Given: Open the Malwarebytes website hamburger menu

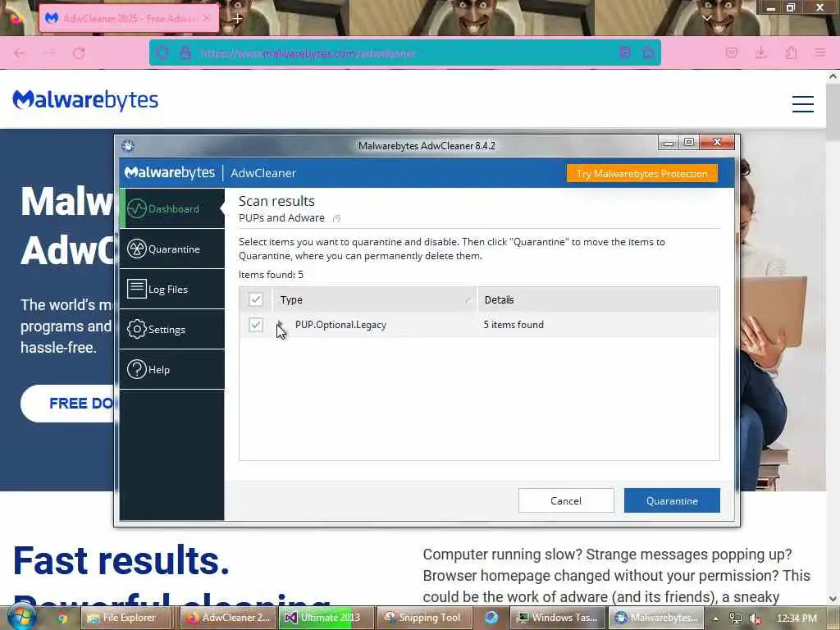Looking at the screenshot, I should 802,103.
